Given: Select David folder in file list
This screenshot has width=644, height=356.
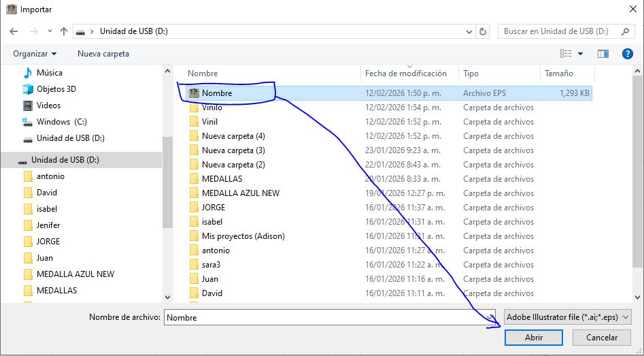Looking at the screenshot, I should point(212,293).
